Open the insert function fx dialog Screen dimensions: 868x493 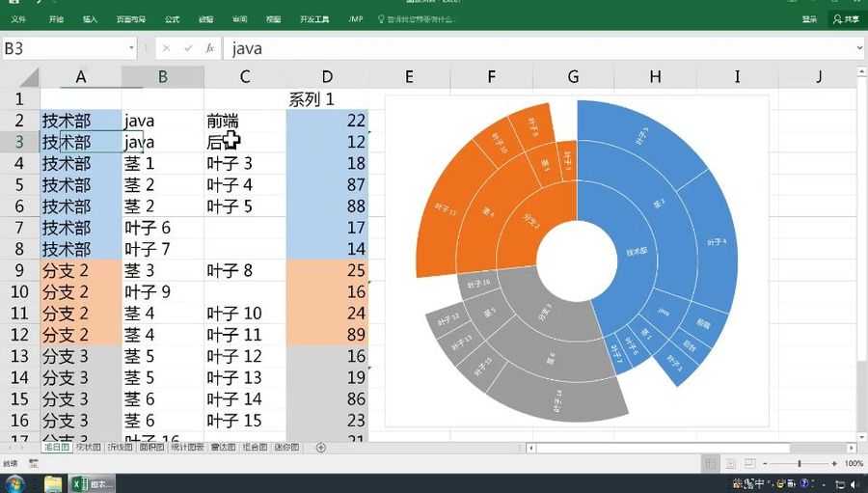(x=210, y=49)
